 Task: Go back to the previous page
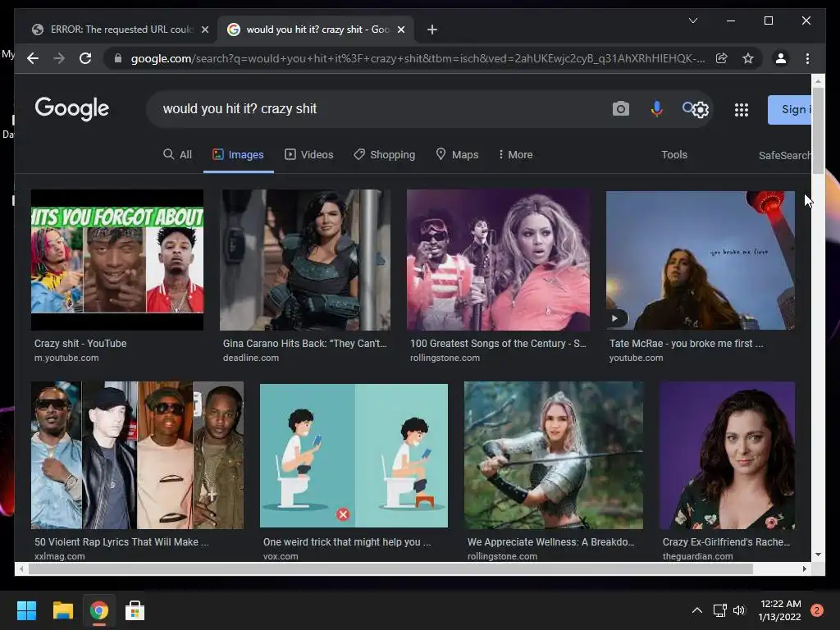click(33, 58)
